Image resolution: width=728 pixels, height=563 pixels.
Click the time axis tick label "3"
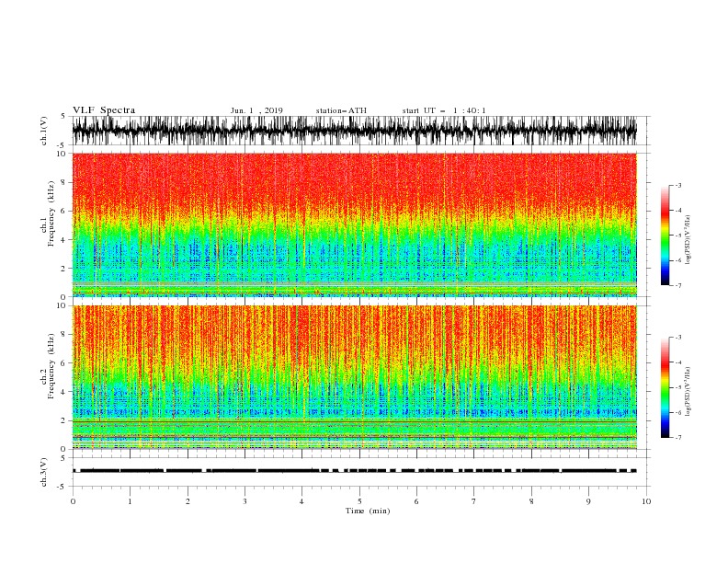245,501
